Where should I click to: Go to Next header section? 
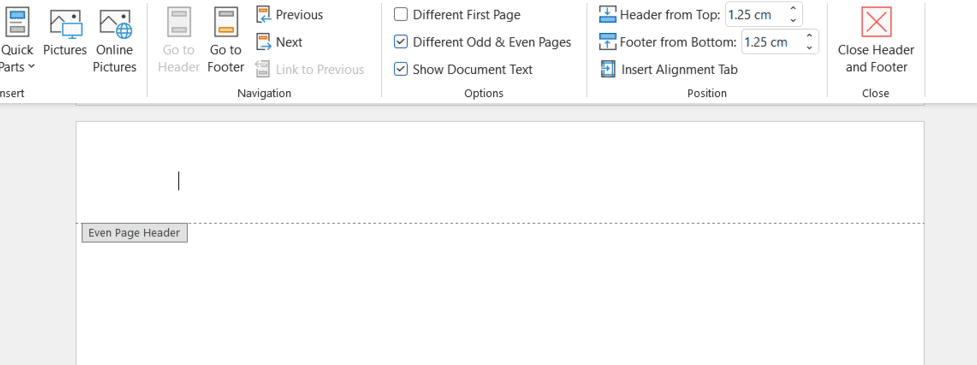pos(280,42)
